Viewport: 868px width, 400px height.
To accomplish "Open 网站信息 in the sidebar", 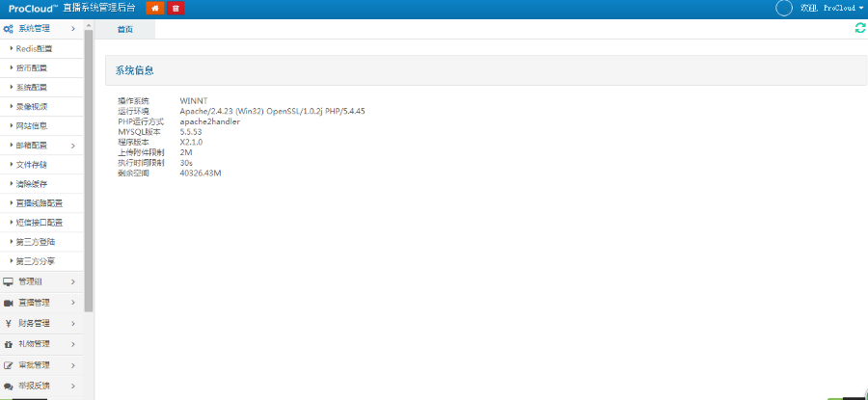I will pos(41,126).
